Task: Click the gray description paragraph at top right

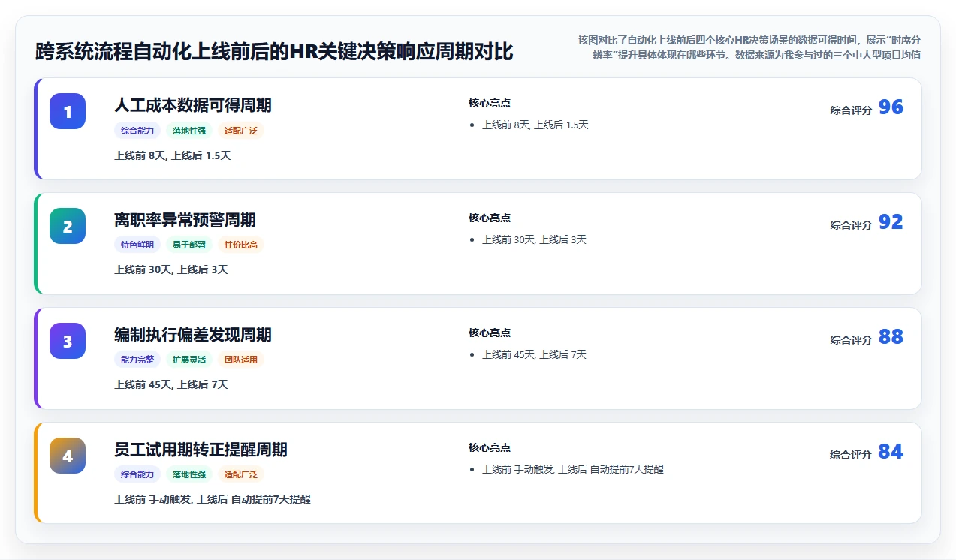Action: coord(749,47)
